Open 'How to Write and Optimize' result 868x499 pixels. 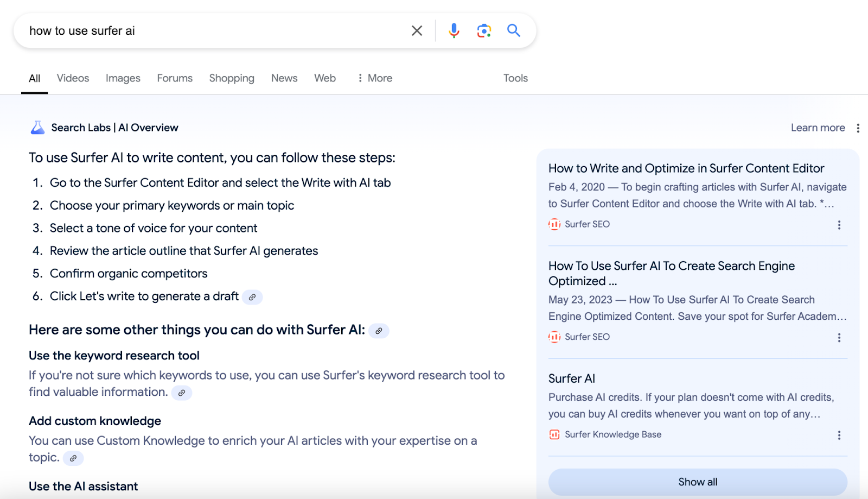point(686,168)
